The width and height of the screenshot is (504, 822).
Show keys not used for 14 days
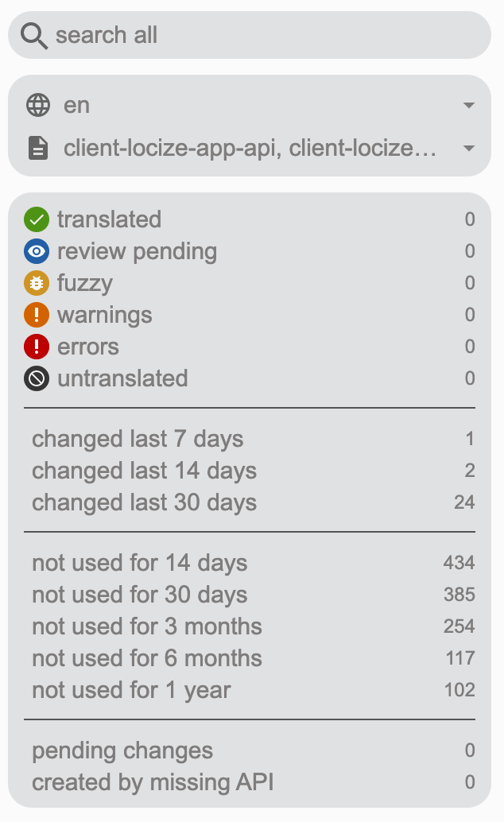(140, 563)
